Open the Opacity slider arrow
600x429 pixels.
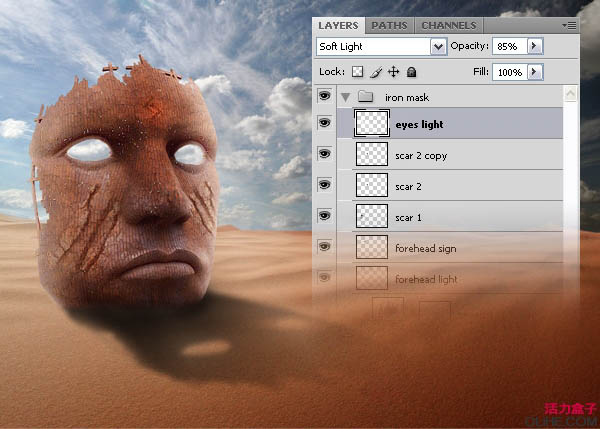pyautogui.click(x=535, y=46)
